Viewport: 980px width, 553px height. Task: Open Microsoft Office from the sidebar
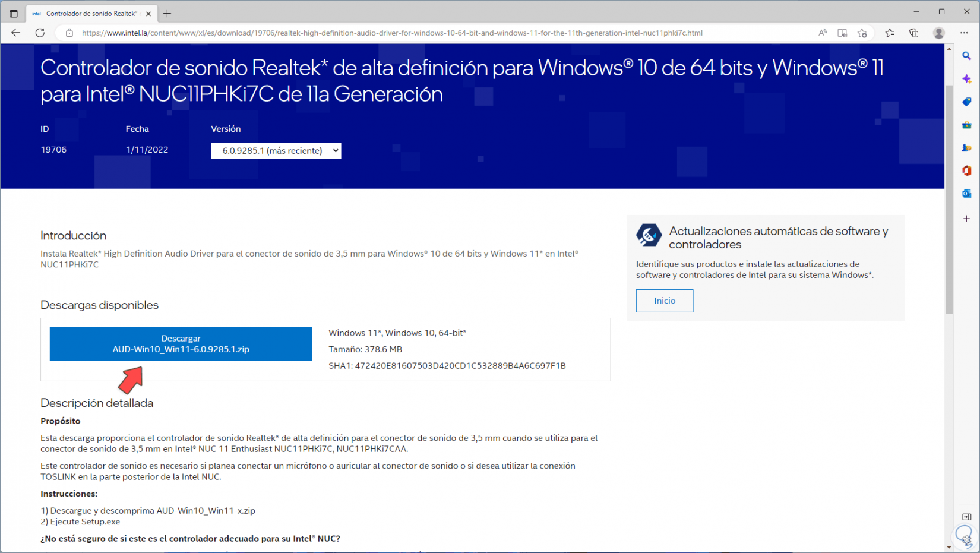(x=966, y=170)
